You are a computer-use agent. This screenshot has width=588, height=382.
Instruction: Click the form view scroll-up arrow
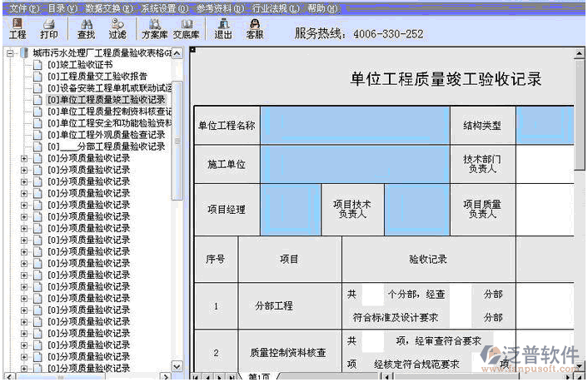coord(580,53)
